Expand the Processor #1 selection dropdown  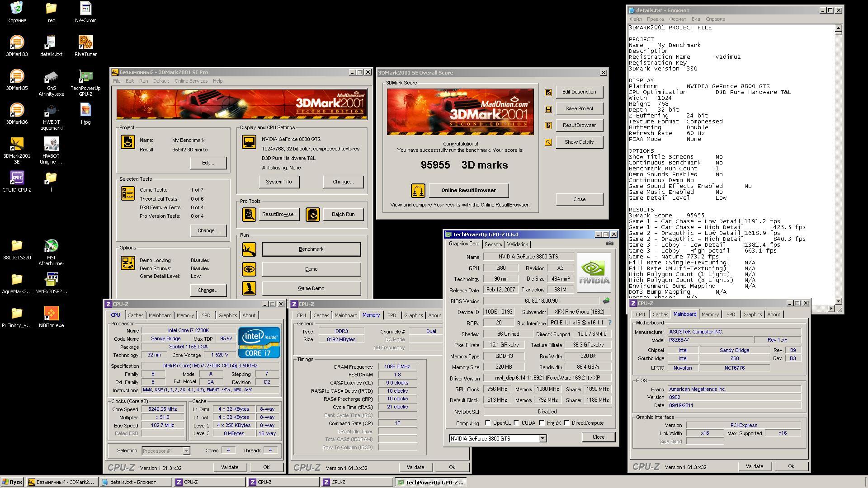(x=186, y=451)
